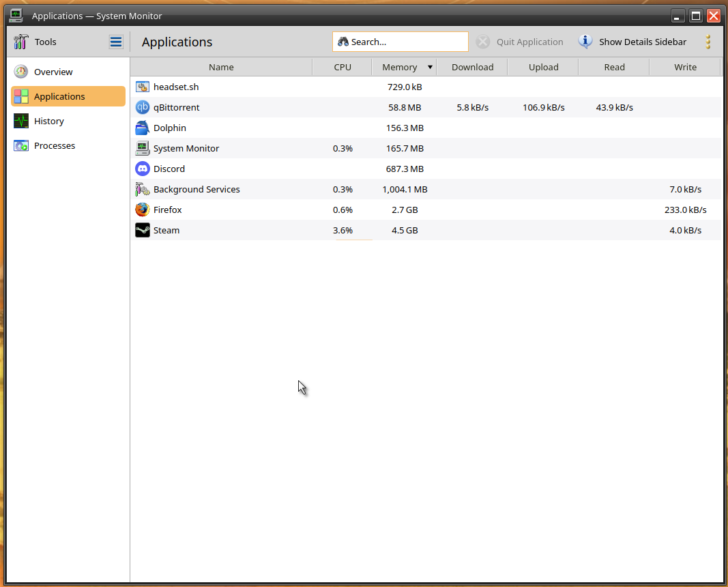Image resolution: width=728 pixels, height=587 pixels.
Task: Switch to the Applications page
Action: 68,96
